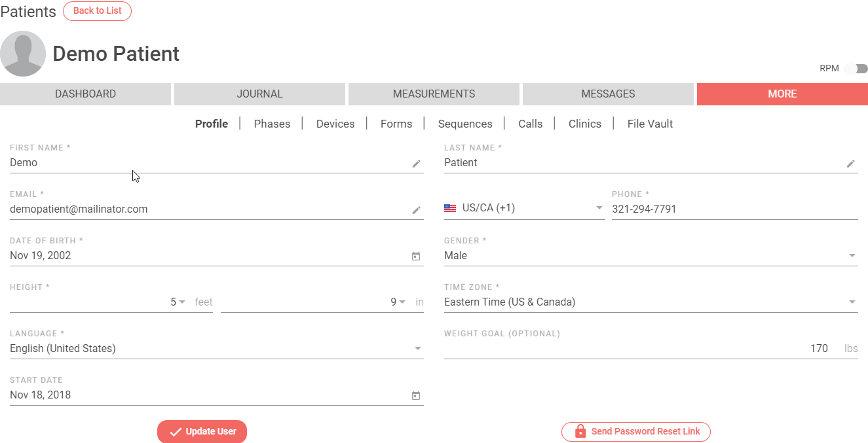The height and width of the screenshot is (443, 868).
Task: Click the Email field pencil icon
Action: pyautogui.click(x=416, y=210)
